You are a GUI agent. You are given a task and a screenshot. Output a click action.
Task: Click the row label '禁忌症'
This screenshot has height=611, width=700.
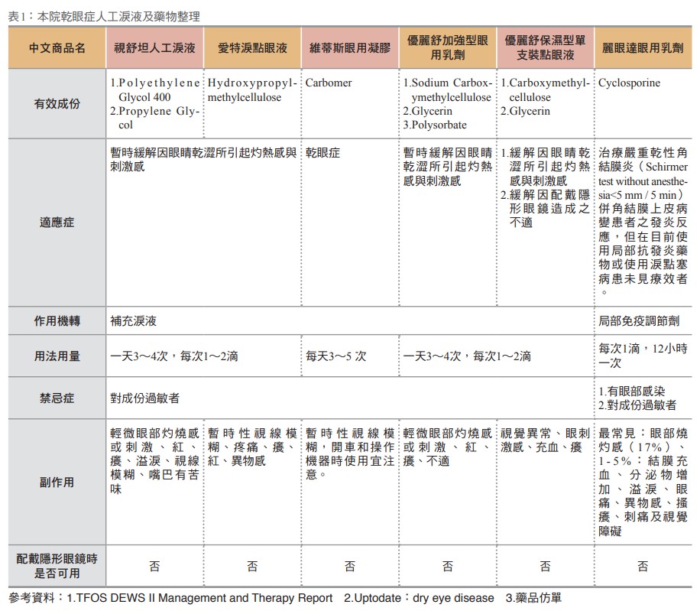pos(57,398)
